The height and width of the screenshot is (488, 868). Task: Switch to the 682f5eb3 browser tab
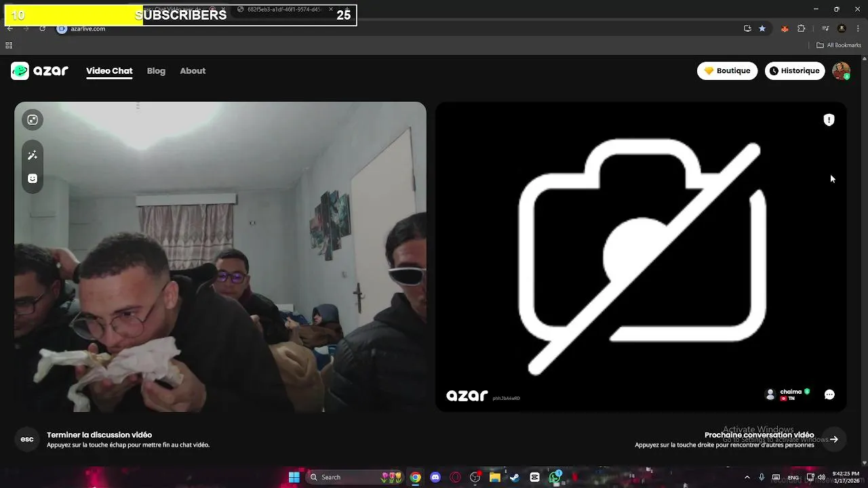[x=285, y=9]
